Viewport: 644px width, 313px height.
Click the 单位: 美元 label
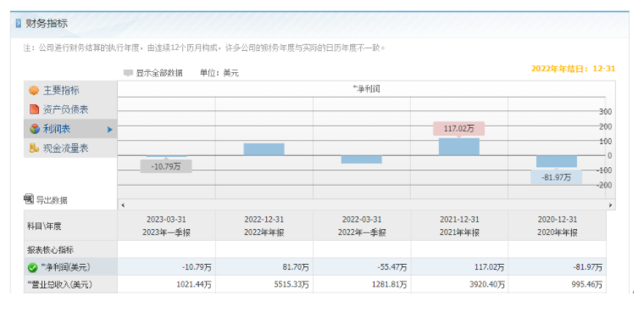(219, 73)
